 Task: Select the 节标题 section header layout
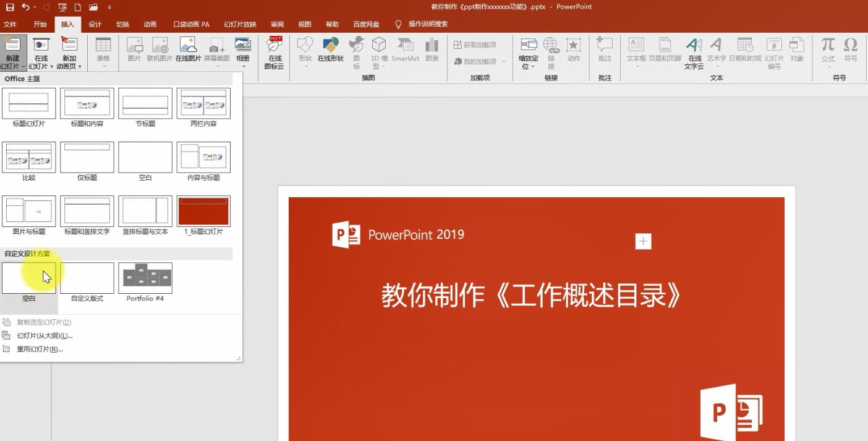pos(145,108)
